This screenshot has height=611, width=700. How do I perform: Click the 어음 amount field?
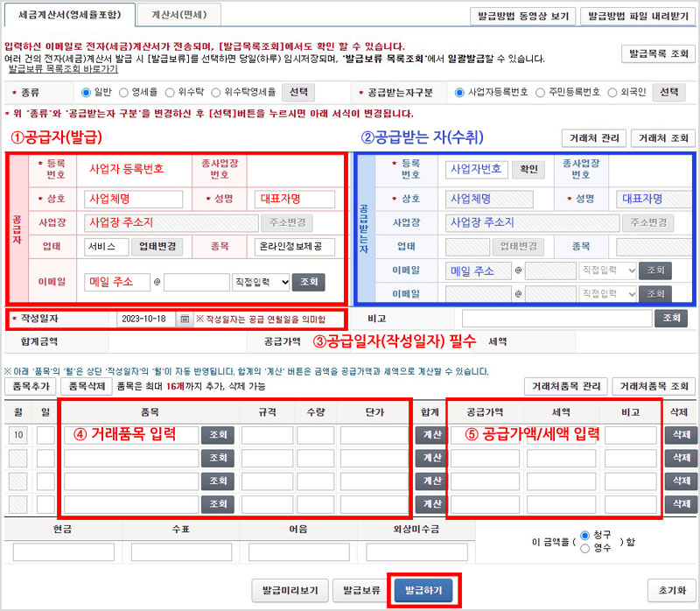(299, 552)
